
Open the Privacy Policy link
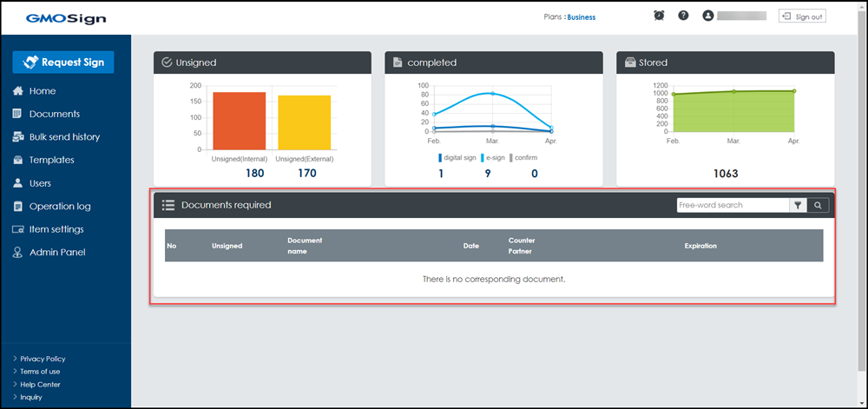43,359
